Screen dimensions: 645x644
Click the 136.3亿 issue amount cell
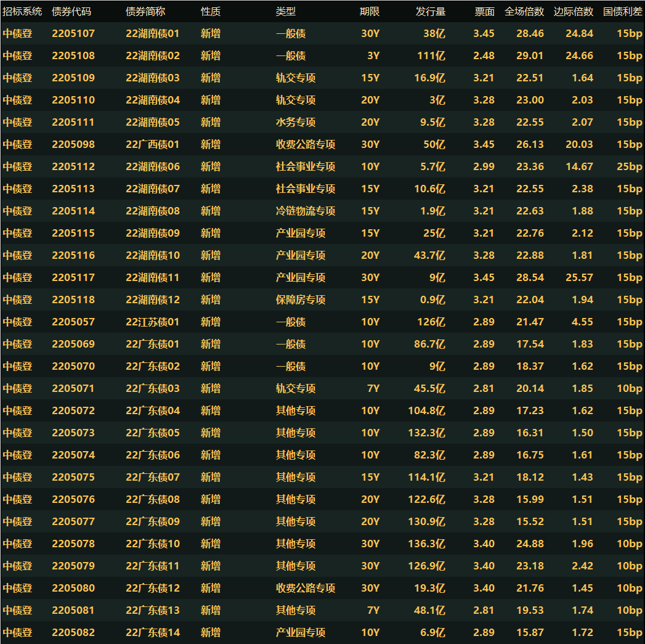click(426, 544)
